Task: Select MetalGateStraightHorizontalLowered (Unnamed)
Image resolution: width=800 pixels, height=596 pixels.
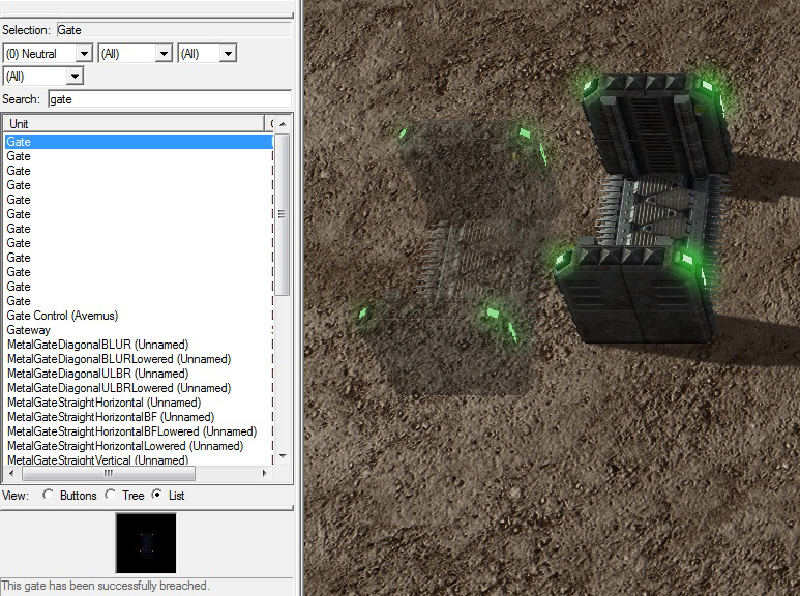Action: [x=125, y=446]
